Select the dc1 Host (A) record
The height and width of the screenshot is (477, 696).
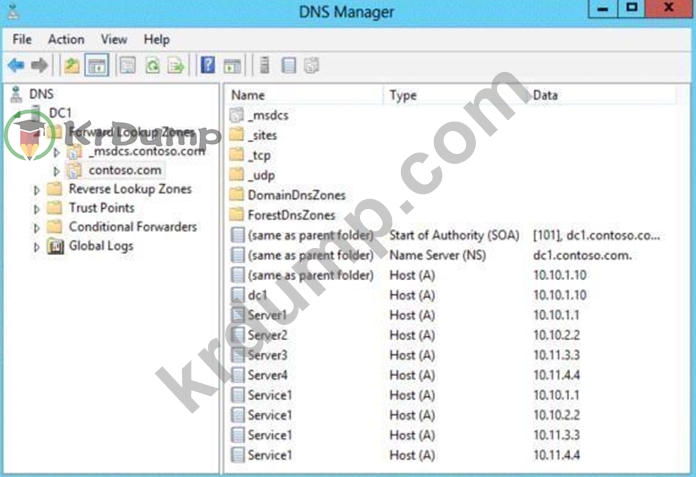pyautogui.click(x=408, y=295)
